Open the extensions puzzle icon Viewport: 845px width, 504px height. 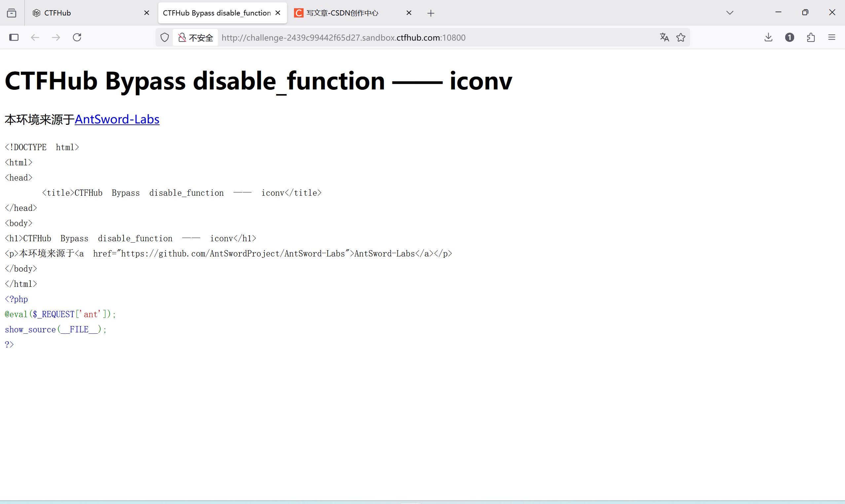coord(811,37)
